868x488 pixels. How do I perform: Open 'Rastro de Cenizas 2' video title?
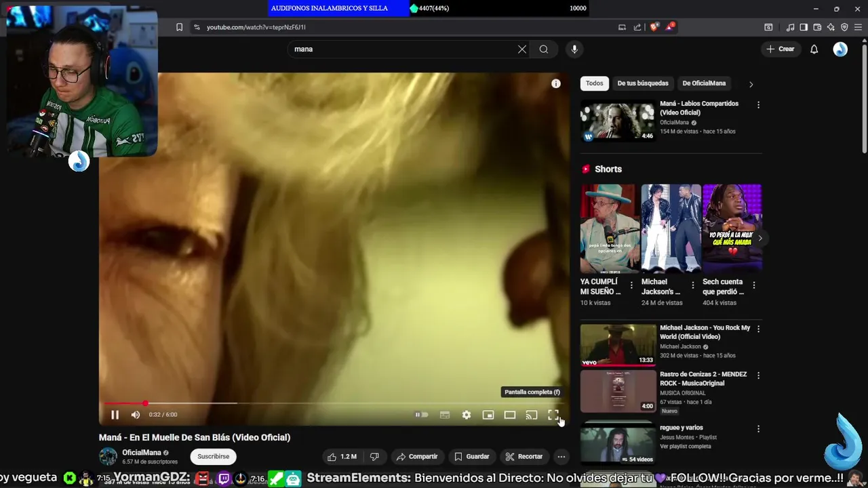pos(703,379)
